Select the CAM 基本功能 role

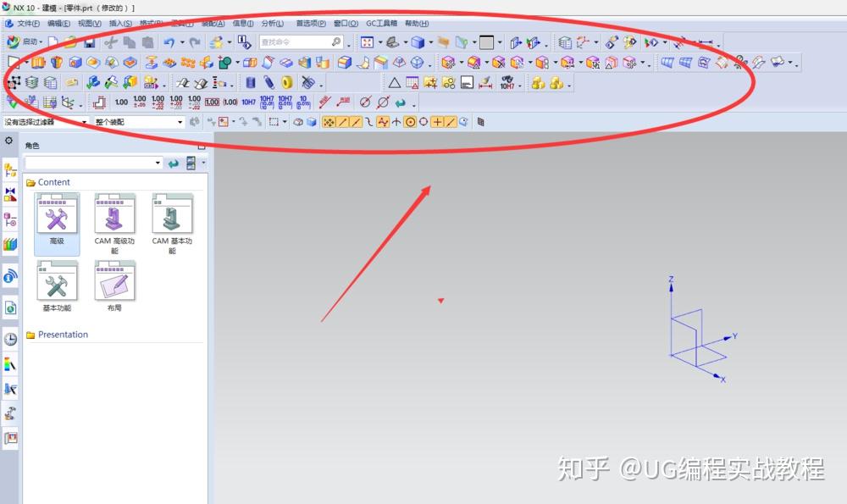click(x=172, y=224)
